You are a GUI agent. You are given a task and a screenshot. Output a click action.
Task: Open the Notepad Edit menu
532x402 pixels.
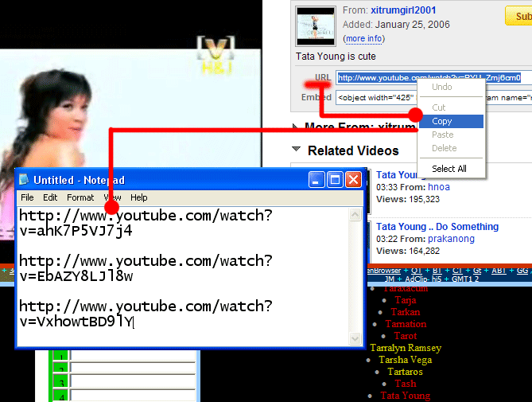click(50, 197)
